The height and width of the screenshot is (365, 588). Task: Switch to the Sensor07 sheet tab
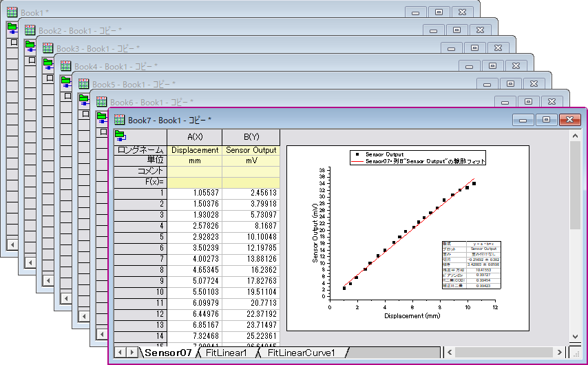click(x=168, y=352)
